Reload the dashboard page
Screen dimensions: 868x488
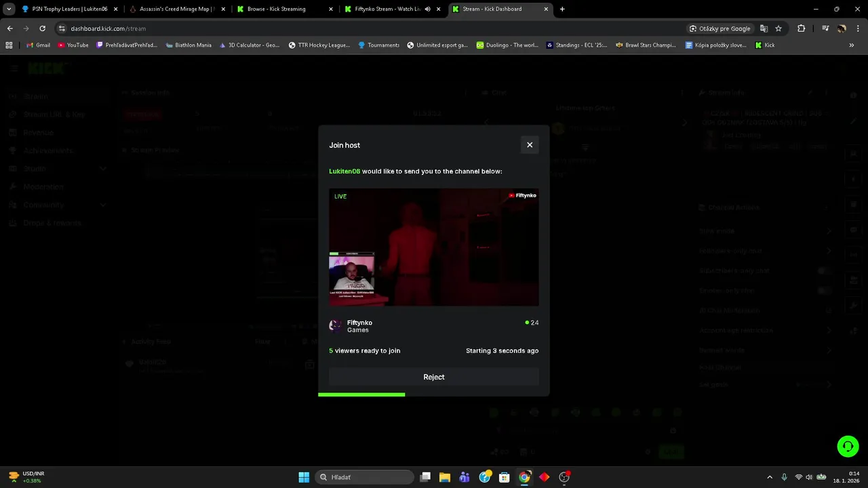pos(42,28)
